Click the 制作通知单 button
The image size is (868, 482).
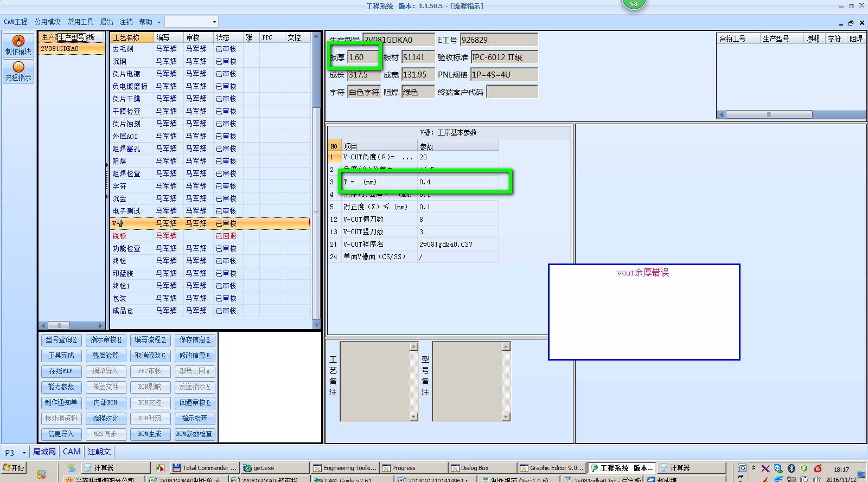(61, 403)
